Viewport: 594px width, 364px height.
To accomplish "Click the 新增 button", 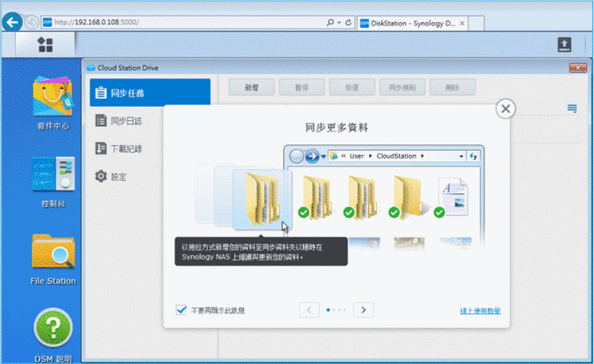I will pos(251,87).
